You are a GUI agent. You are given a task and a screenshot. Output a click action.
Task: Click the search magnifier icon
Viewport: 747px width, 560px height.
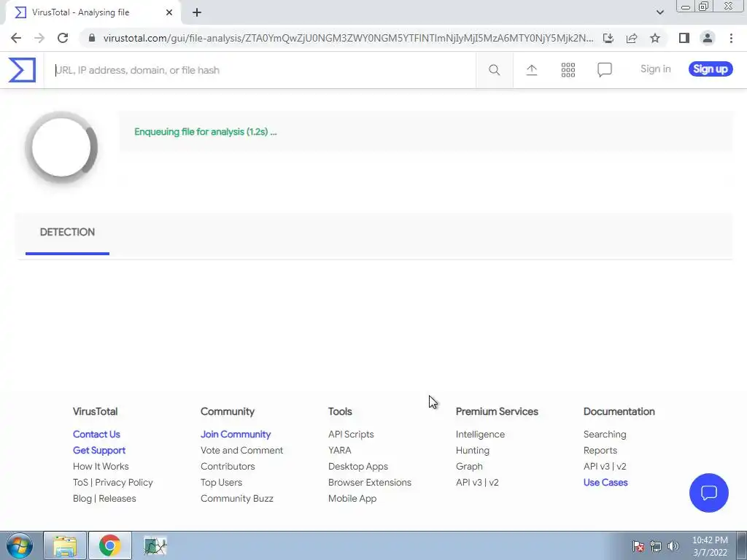(x=494, y=70)
